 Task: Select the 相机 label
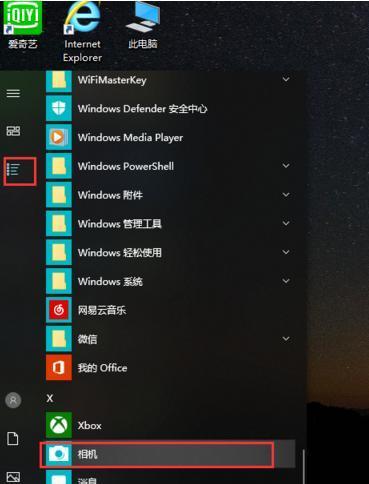coord(87,454)
